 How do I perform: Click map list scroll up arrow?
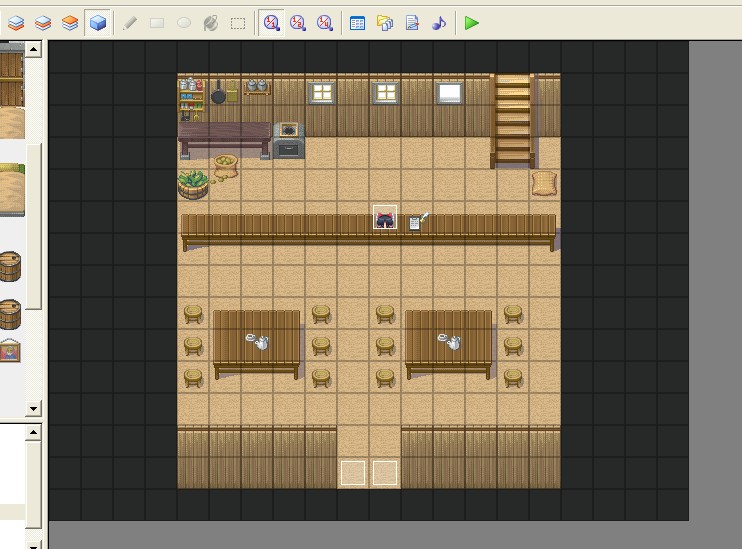34,432
